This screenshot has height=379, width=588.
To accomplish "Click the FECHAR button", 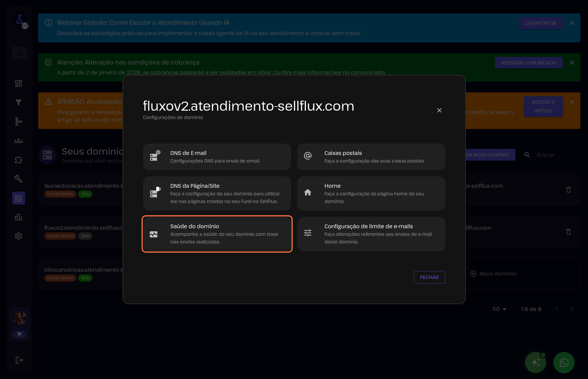I will tap(429, 277).
